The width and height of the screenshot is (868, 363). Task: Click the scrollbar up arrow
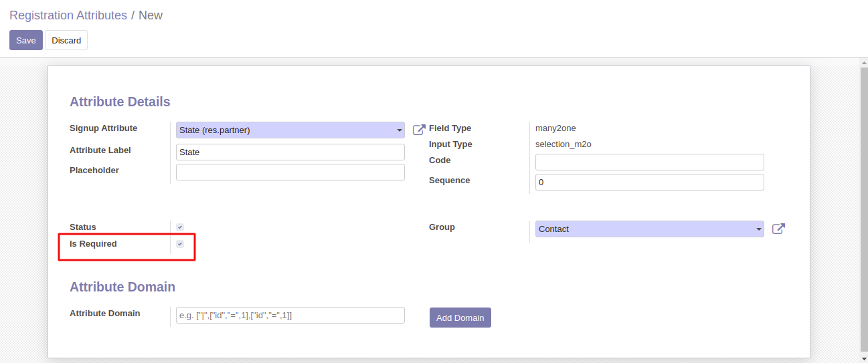click(863, 62)
